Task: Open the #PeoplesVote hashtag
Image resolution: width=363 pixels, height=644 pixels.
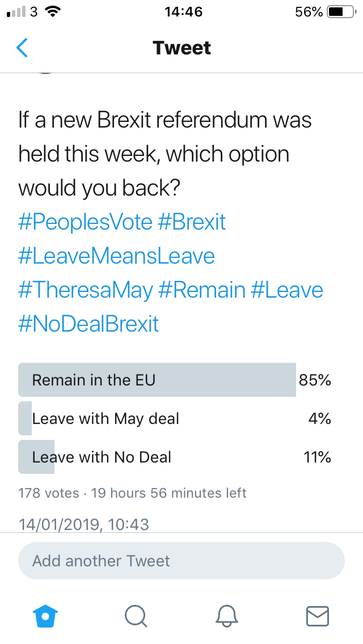Action: click(85, 222)
